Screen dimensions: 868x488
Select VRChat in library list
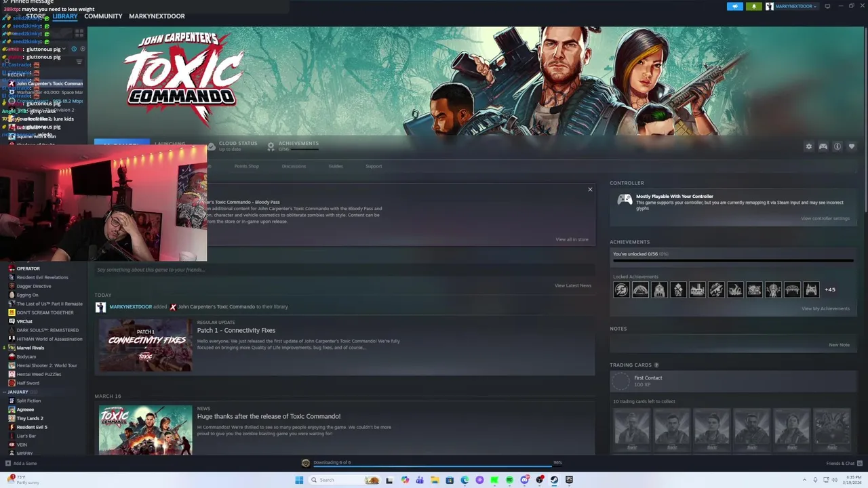(24, 321)
